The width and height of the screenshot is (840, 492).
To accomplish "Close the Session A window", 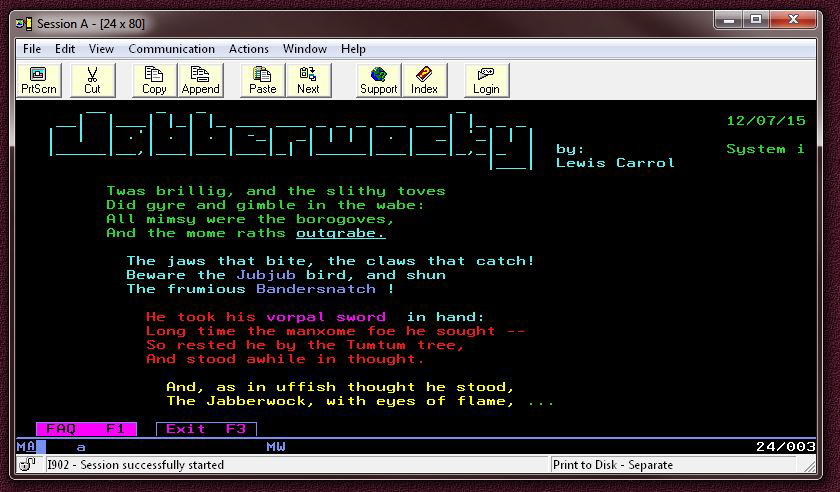I will (794, 20).
